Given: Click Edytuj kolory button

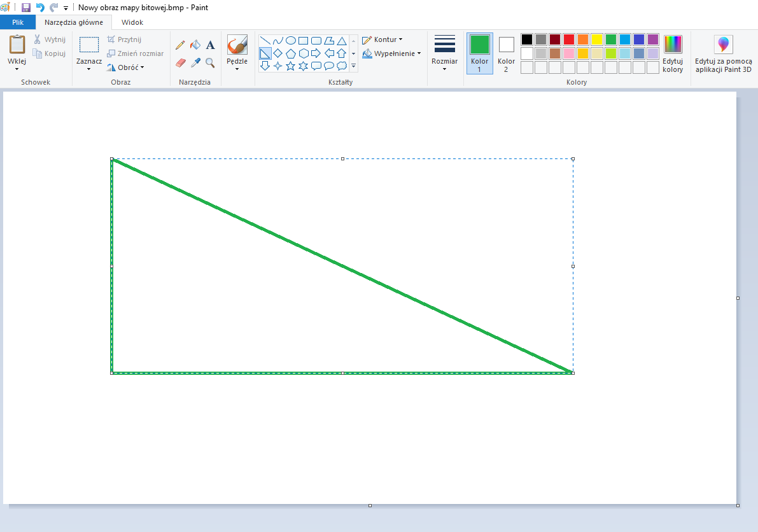Looking at the screenshot, I should [x=672, y=53].
